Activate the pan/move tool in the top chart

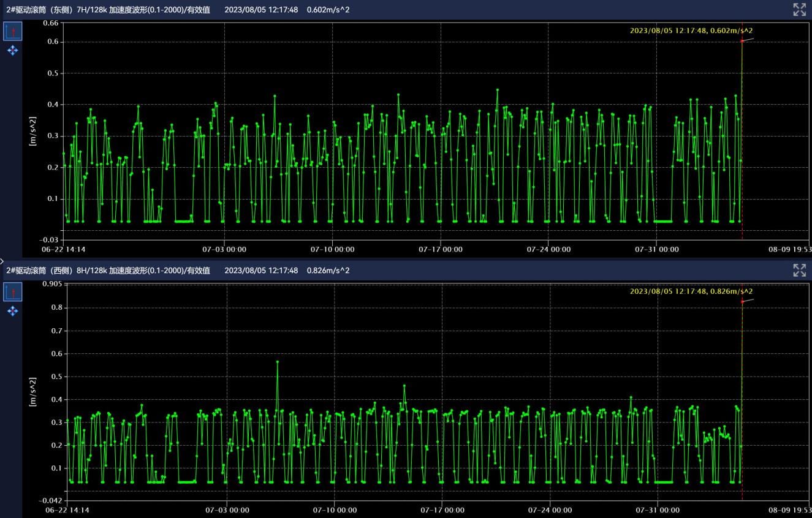13,50
